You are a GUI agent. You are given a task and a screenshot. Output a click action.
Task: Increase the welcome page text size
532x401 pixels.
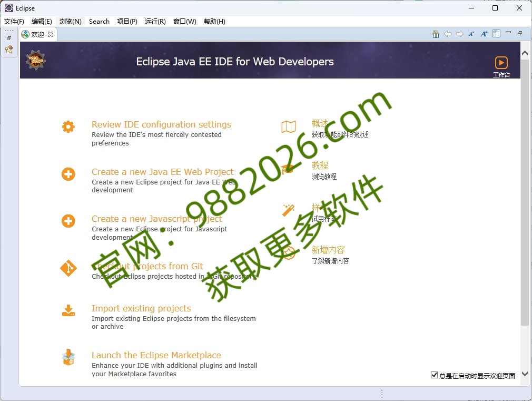point(484,34)
